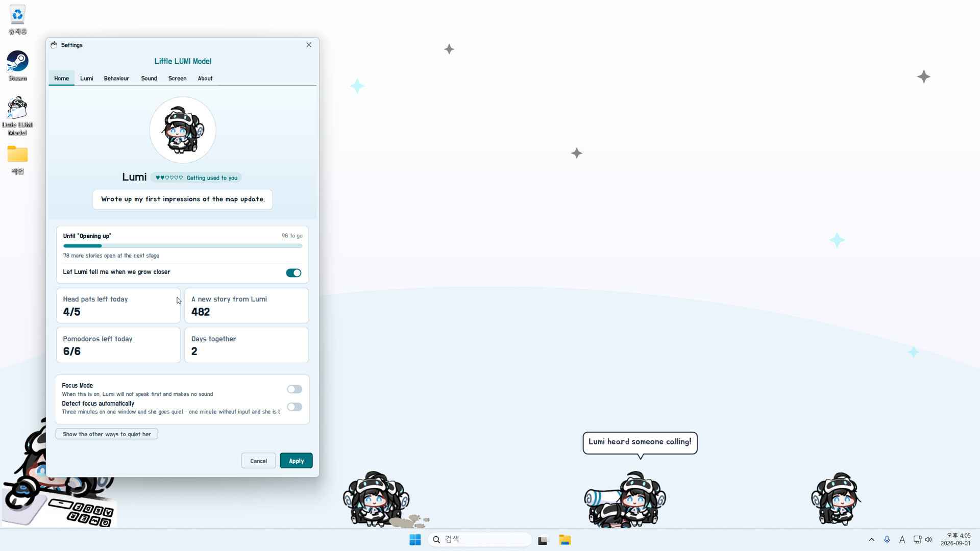The width and height of the screenshot is (980, 551).
Task: Expand Show the other ways to quiet her
Action: 107,434
